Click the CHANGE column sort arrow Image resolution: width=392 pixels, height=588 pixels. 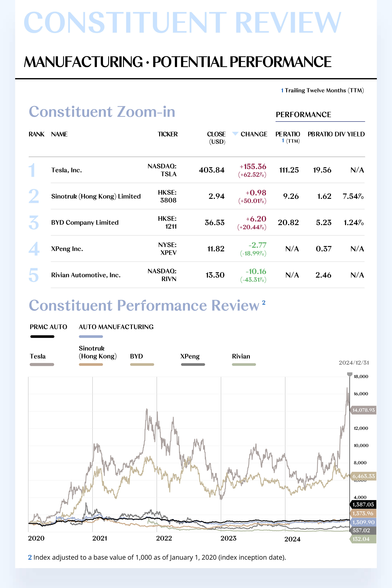pyautogui.click(x=235, y=134)
